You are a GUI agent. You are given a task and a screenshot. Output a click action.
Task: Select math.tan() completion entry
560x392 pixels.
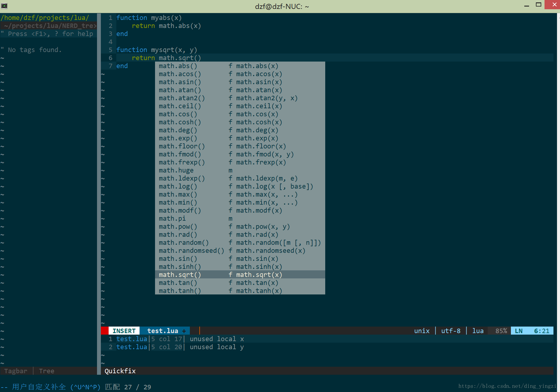pyautogui.click(x=240, y=283)
